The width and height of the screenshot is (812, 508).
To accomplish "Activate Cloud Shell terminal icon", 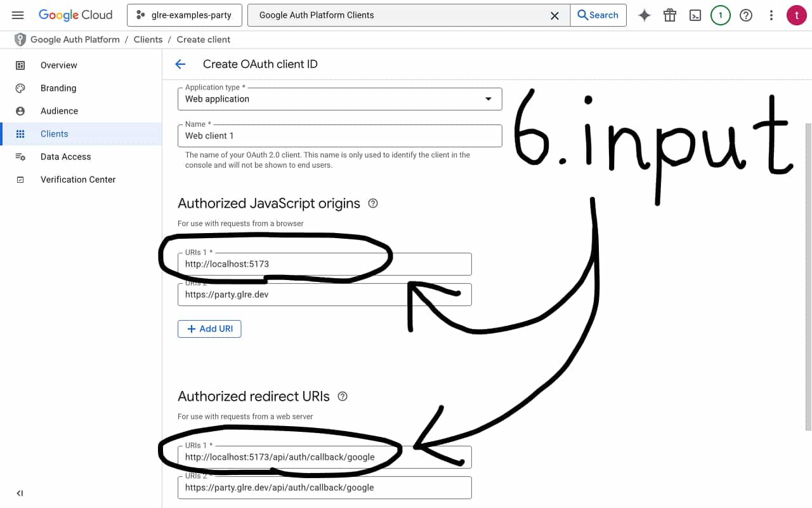I will 695,15.
